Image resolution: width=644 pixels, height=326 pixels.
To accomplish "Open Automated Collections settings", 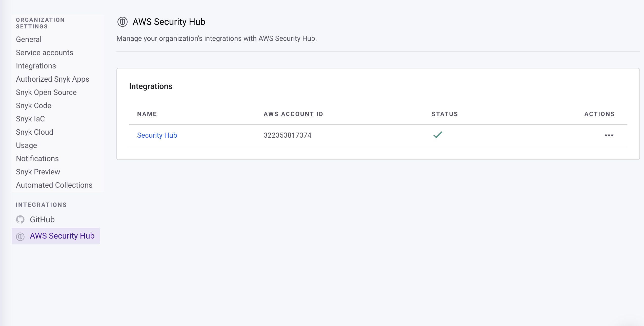I will 54,185.
